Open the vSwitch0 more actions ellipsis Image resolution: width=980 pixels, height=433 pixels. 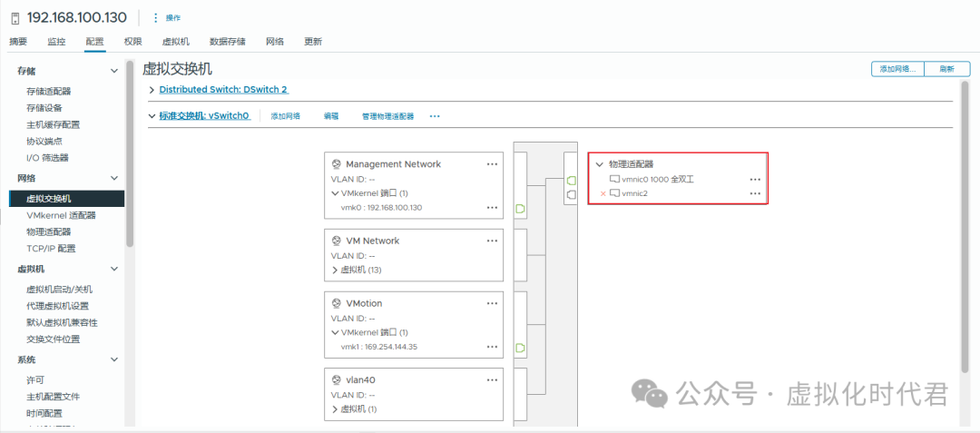tap(435, 116)
